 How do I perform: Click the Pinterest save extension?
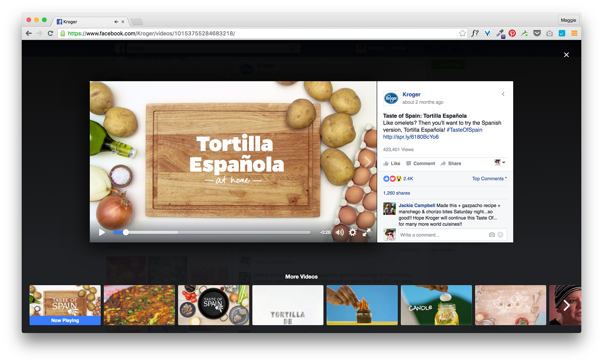click(512, 33)
